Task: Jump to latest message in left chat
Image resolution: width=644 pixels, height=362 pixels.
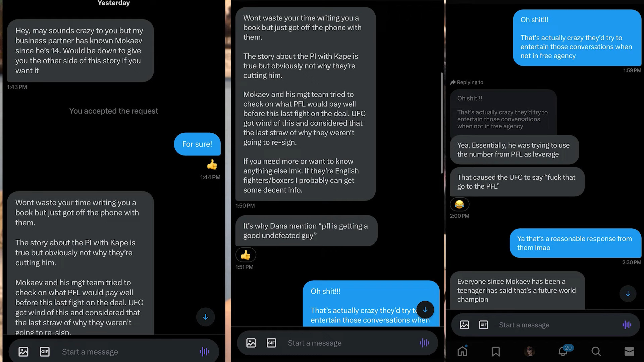Action: (206, 317)
